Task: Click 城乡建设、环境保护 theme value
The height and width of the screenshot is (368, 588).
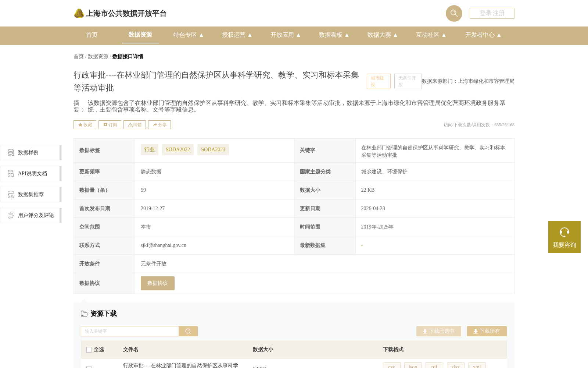Action: click(384, 171)
